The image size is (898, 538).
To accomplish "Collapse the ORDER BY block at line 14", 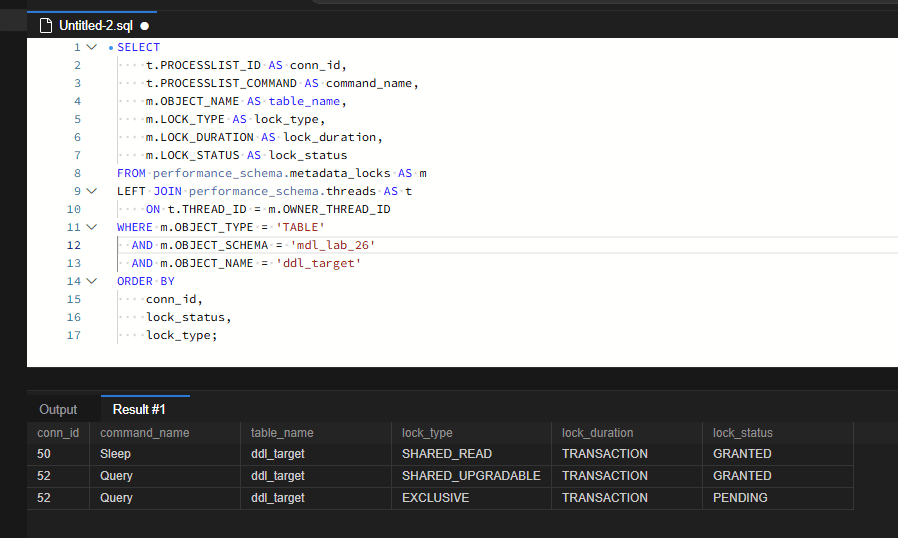I will pos(92,281).
